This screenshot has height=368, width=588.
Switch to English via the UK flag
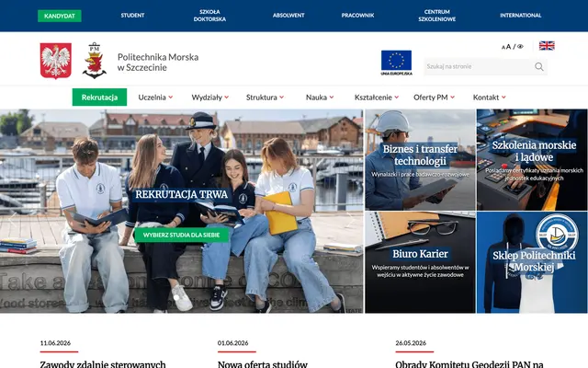pyautogui.click(x=547, y=46)
